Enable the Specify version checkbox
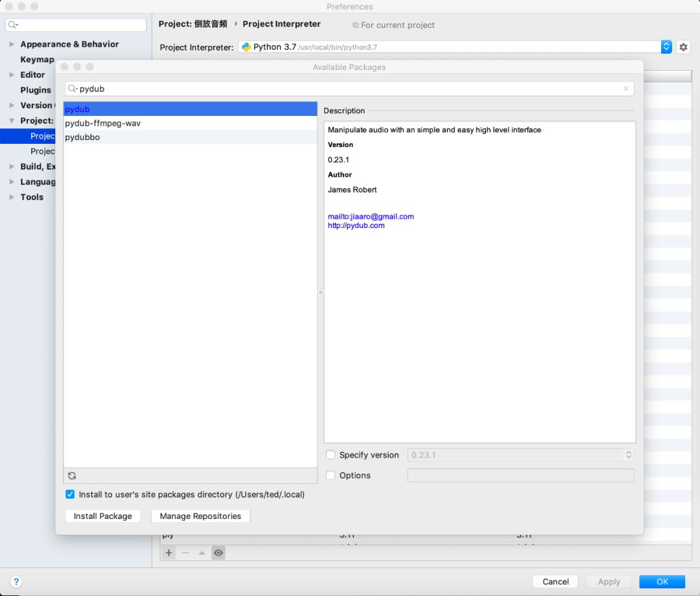The image size is (700, 596). [331, 455]
